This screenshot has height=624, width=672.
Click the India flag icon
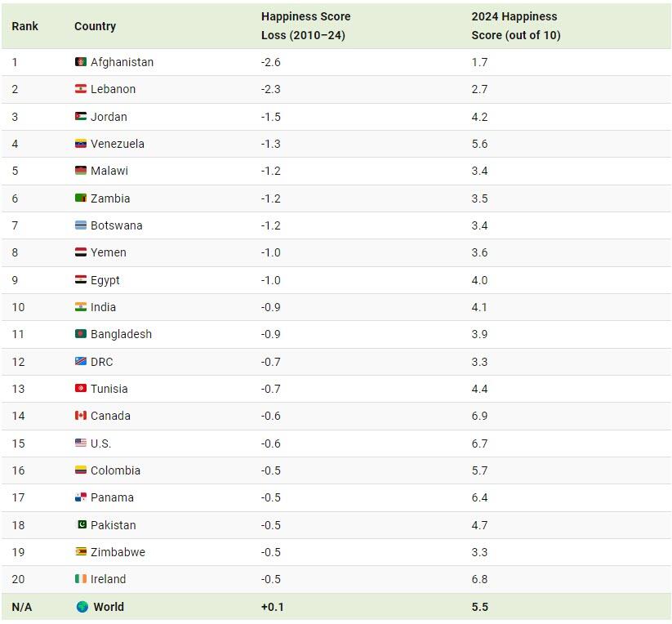pos(80,307)
